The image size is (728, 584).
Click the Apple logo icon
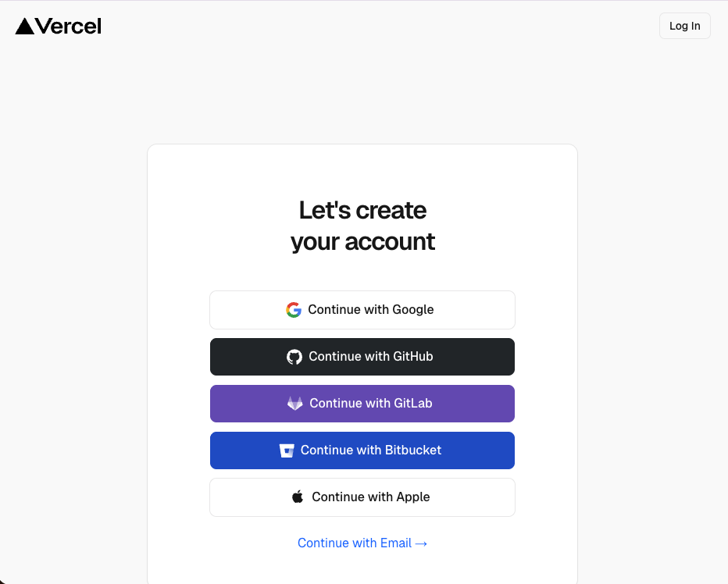tap(298, 497)
